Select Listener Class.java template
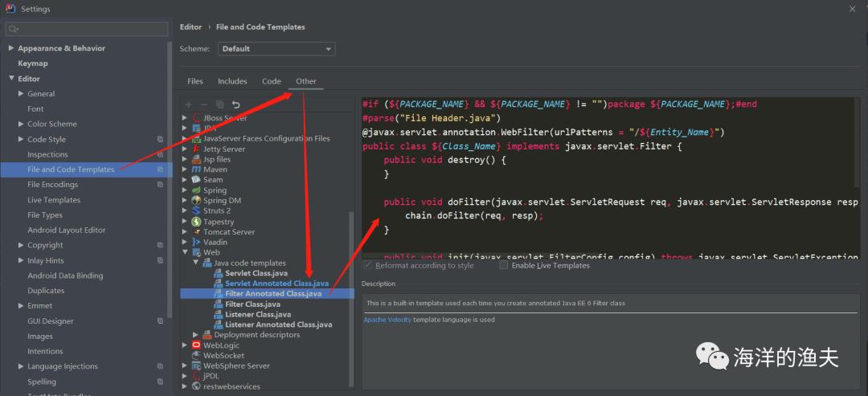 click(259, 314)
